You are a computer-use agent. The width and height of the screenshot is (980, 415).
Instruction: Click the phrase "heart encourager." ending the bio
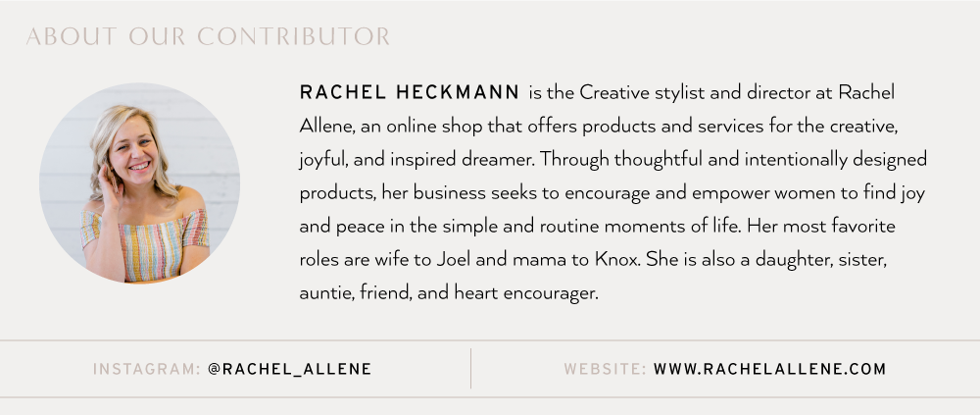click(526, 293)
